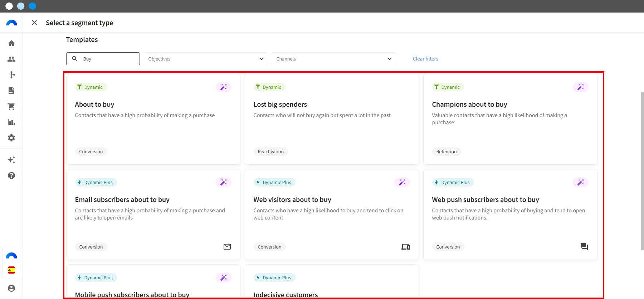Click the vertical scrollbar on the right edge
This screenshot has width=644, height=299.
(642, 171)
